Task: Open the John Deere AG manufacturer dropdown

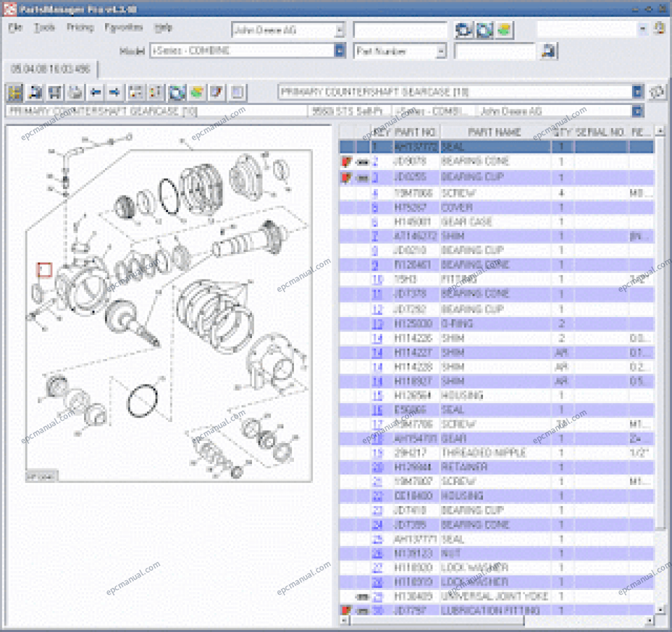Action: (x=340, y=30)
